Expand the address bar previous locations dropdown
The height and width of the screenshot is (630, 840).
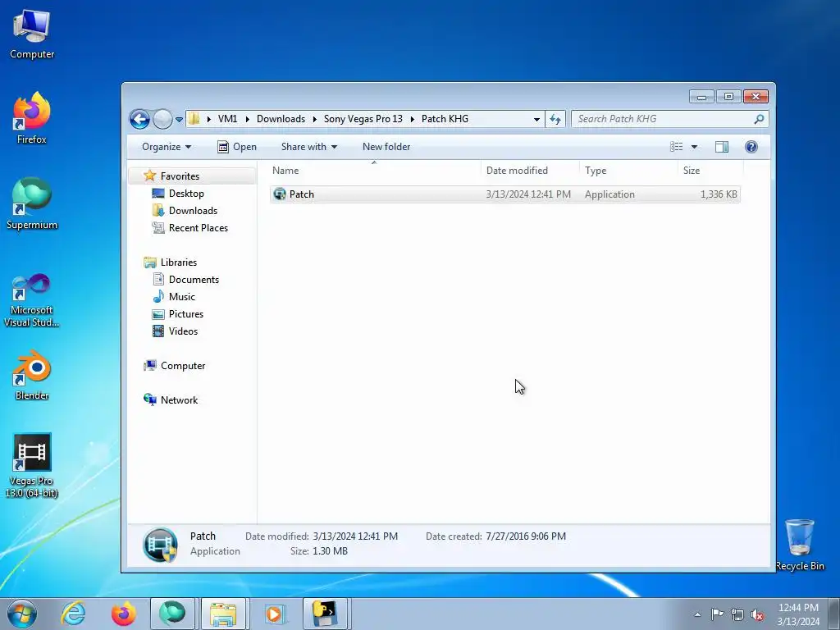[x=536, y=119]
